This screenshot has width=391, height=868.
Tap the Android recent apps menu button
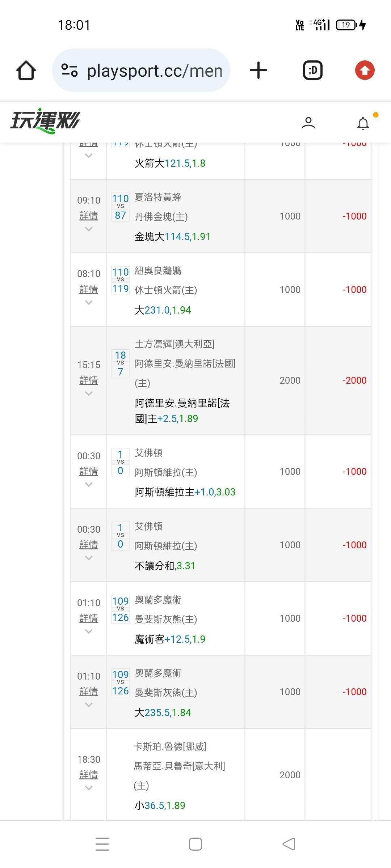[102, 844]
